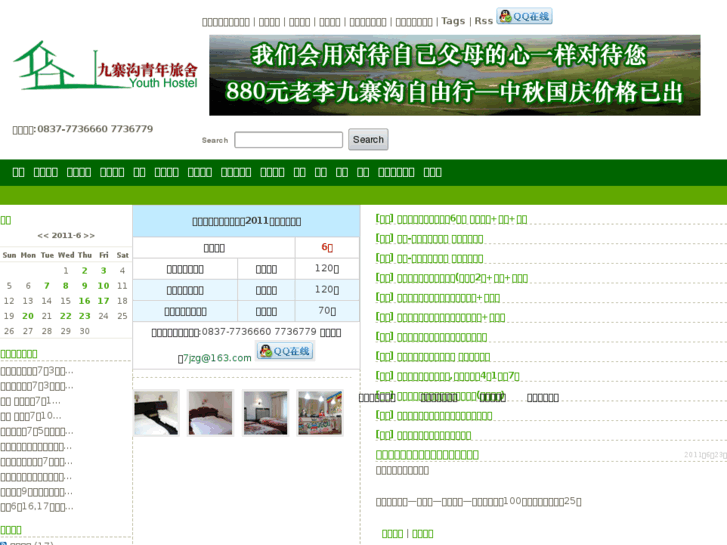This screenshot has height=545, width=727.
Task: Click article text mentioning 100 and 25
Action: click(478, 502)
